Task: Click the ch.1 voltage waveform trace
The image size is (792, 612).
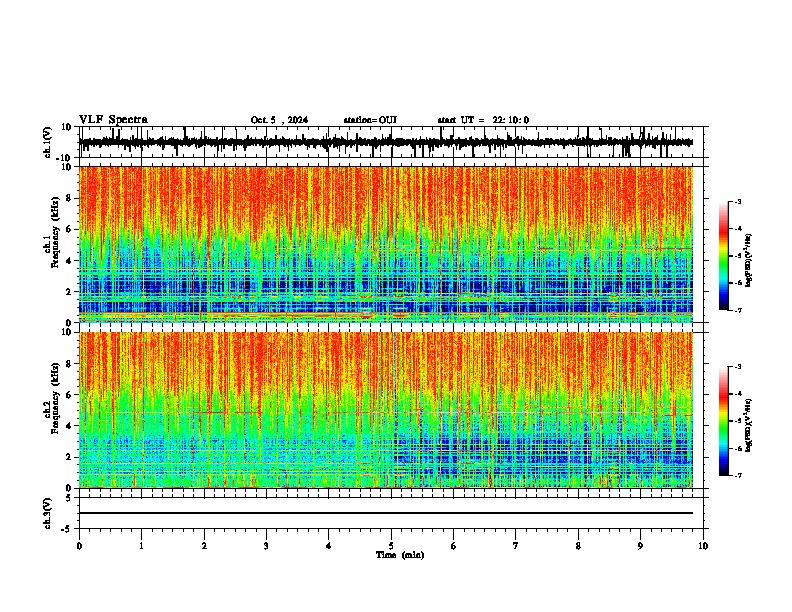Action: 386,143
